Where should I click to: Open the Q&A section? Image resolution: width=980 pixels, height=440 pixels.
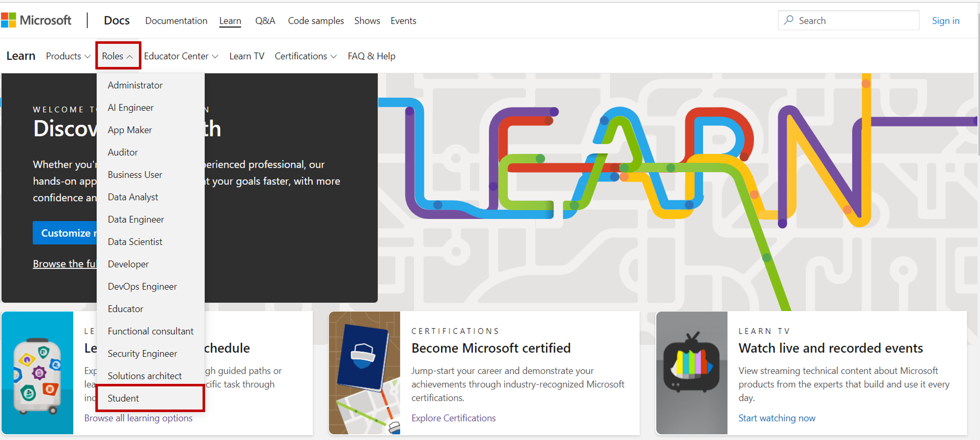click(x=265, y=21)
